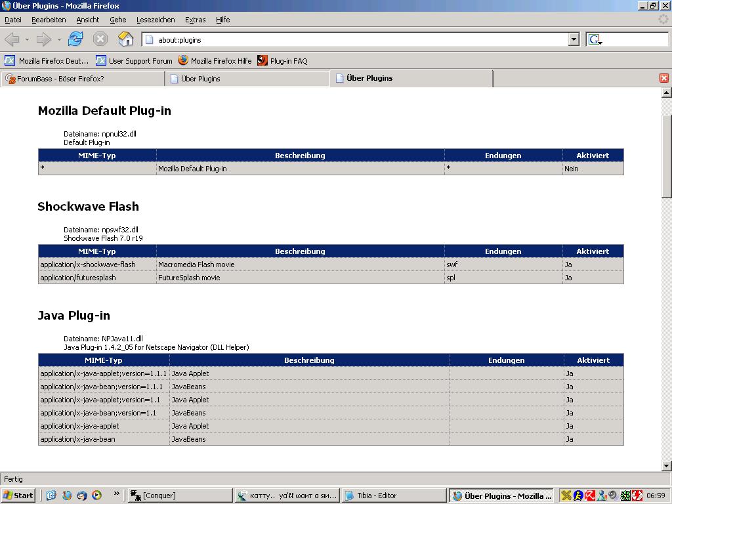This screenshot has width=756, height=550.
Task: Click the red K tray icon
Action: point(590,496)
